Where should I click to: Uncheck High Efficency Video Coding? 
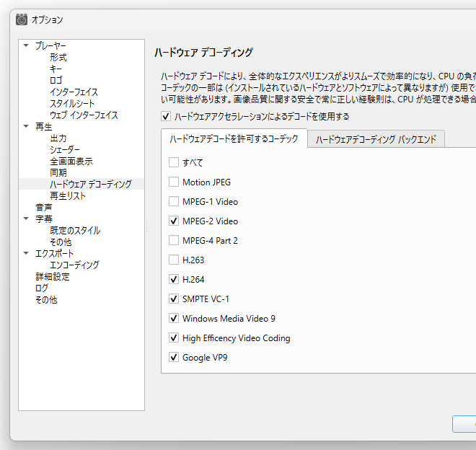click(x=174, y=337)
